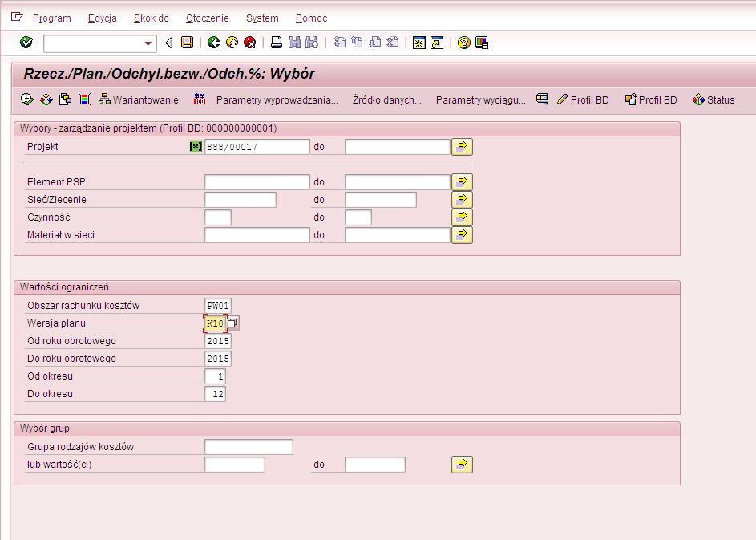Click the First Page icon
The image size is (756, 540).
[x=339, y=43]
